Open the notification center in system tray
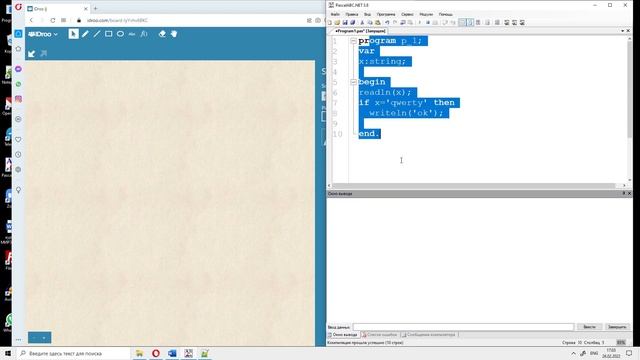640x360 pixels. point(629,353)
